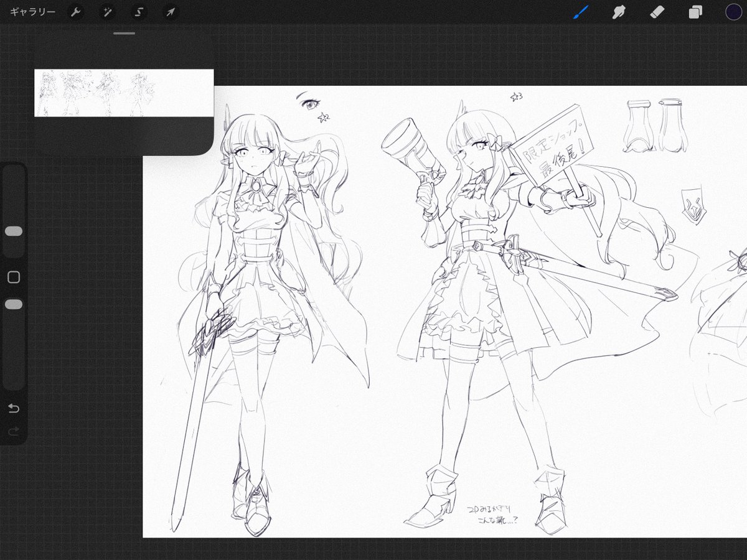Select the Smudge tool
This screenshot has height=560, width=747.
click(619, 12)
